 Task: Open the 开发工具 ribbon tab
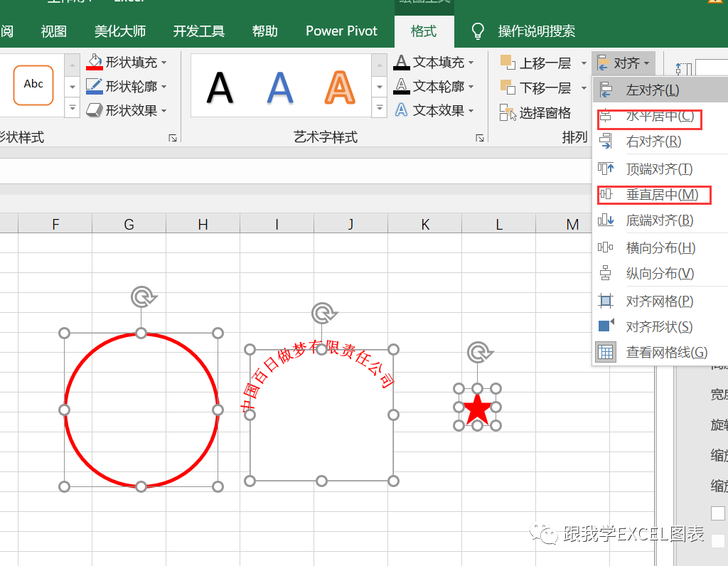199,31
